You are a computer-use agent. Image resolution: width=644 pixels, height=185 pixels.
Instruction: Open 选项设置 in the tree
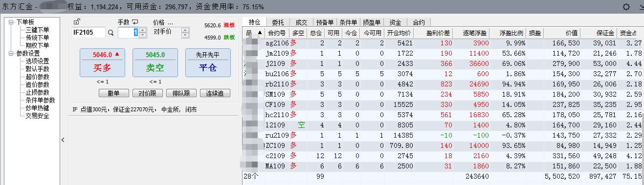pos(37,62)
